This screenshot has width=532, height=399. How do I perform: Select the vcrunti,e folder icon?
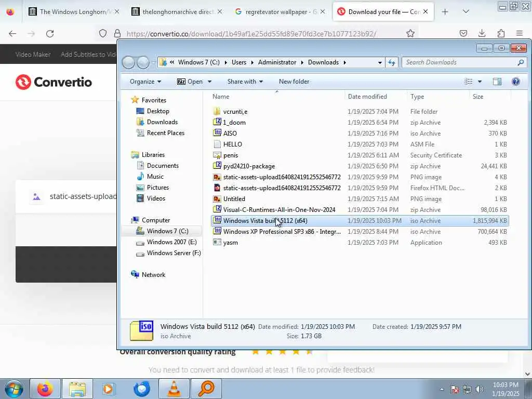pos(217,111)
